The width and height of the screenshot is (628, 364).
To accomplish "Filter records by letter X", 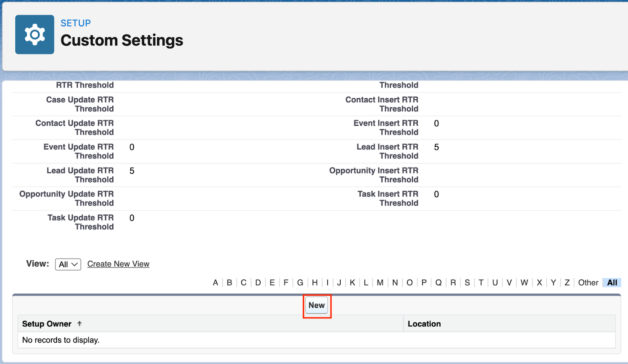I will 539,282.
